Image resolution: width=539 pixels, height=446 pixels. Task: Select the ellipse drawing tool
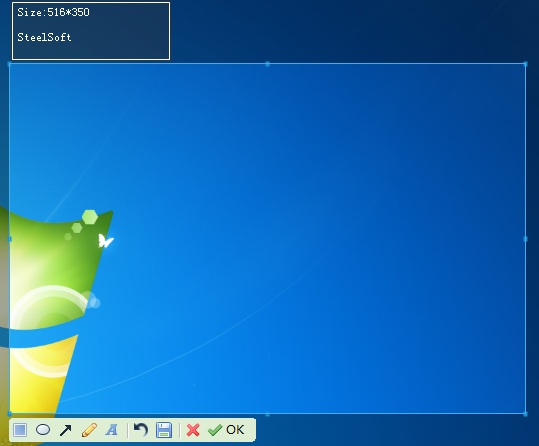(x=43, y=430)
